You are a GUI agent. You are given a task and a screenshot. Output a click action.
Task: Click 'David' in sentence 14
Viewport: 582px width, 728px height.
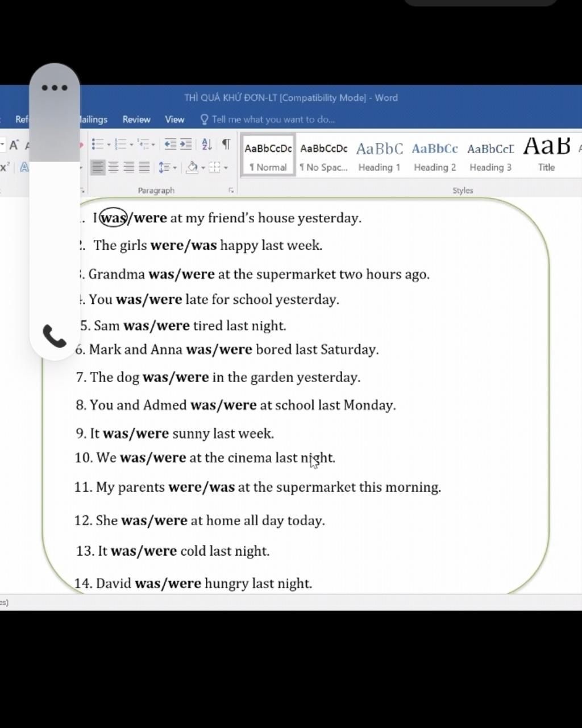(114, 584)
